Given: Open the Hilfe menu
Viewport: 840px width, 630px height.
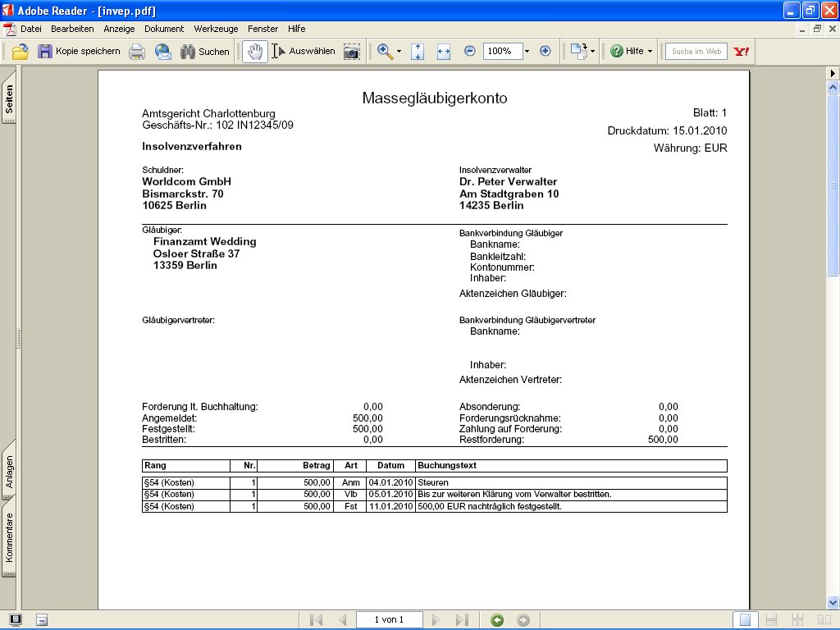Looking at the screenshot, I should [296, 29].
